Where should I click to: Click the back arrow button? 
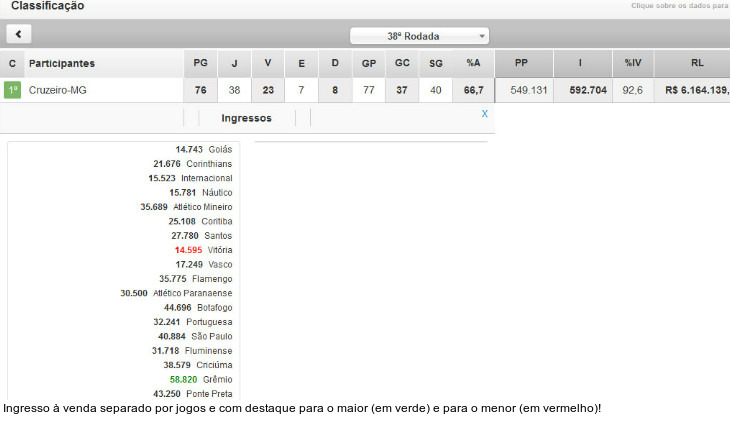point(19,34)
